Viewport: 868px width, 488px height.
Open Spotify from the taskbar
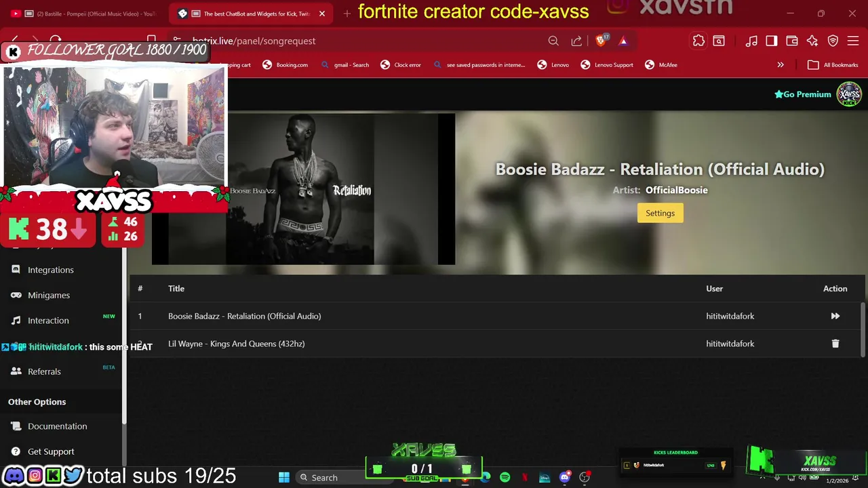click(x=505, y=477)
